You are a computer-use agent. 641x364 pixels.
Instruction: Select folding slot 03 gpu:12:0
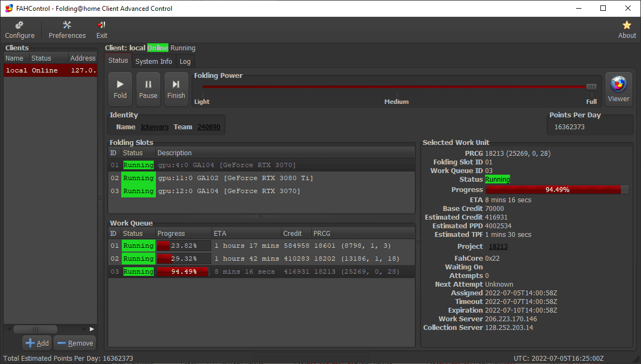(261, 191)
